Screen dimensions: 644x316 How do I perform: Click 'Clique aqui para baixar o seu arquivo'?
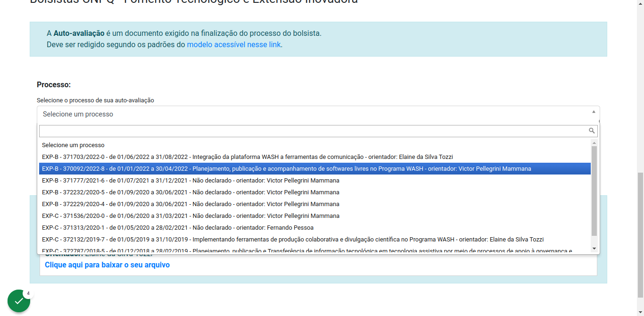coord(107,265)
